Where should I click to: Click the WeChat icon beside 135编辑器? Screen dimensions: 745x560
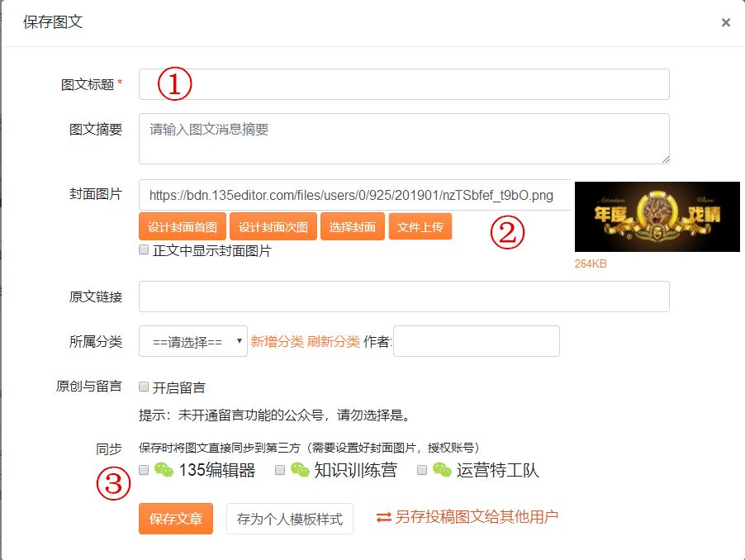click(164, 470)
